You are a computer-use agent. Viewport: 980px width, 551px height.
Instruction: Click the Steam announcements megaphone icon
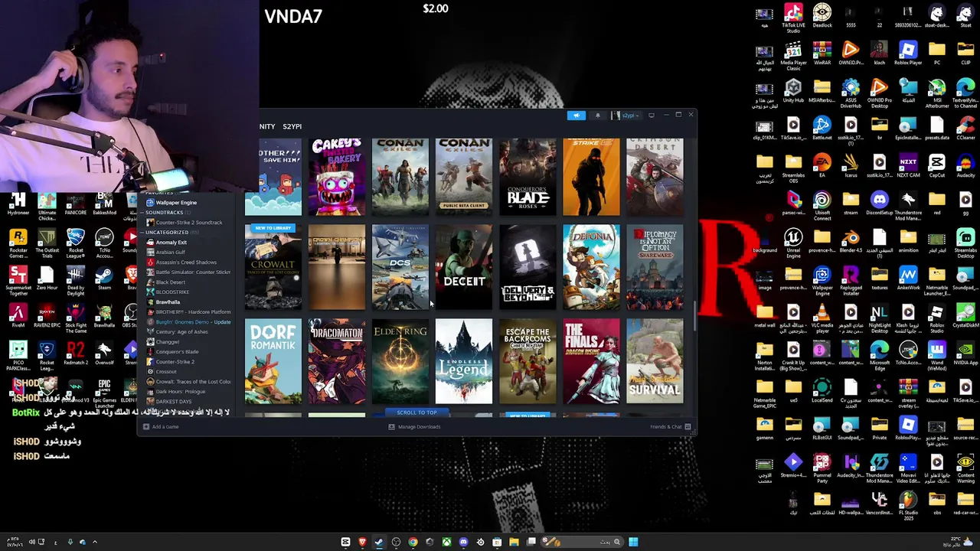click(x=577, y=116)
